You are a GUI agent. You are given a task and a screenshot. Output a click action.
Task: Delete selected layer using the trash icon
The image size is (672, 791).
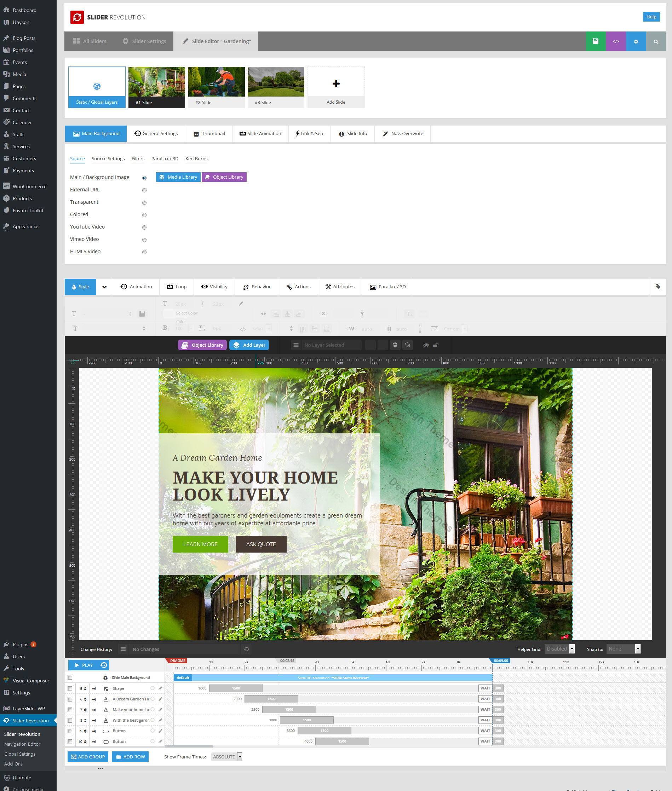[395, 345]
